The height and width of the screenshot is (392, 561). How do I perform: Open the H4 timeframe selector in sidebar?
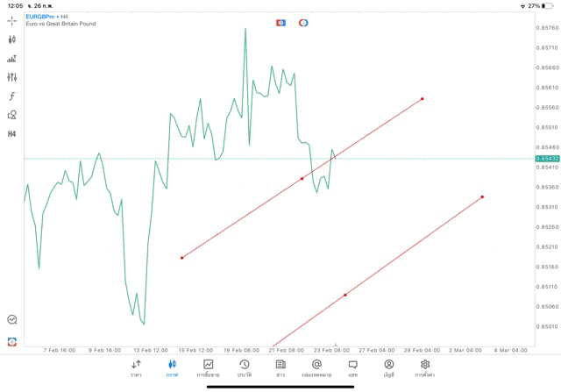(12, 134)
